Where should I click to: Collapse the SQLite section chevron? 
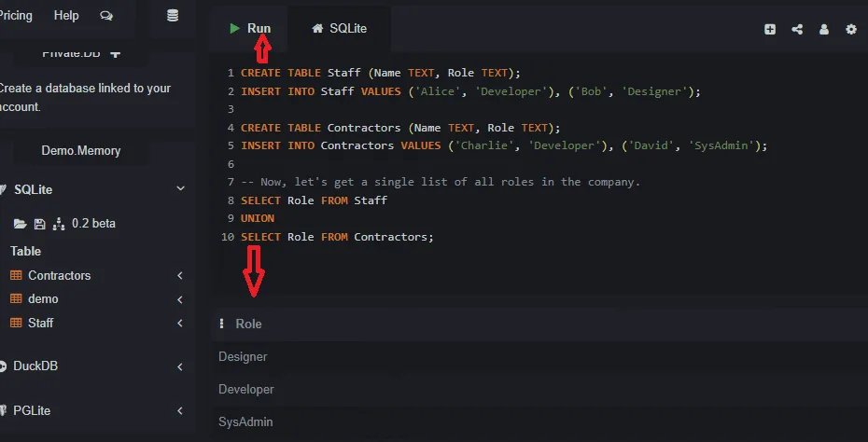pos(180,189)
